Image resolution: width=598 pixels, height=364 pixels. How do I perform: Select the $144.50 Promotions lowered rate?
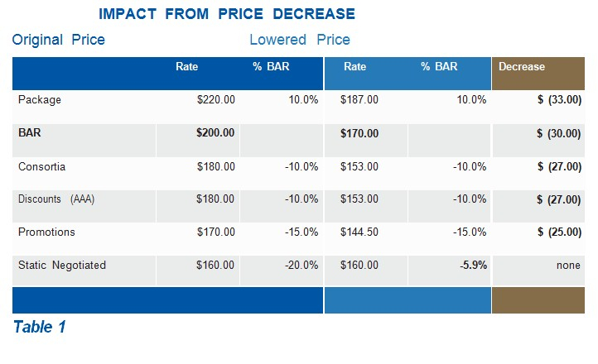359,232
